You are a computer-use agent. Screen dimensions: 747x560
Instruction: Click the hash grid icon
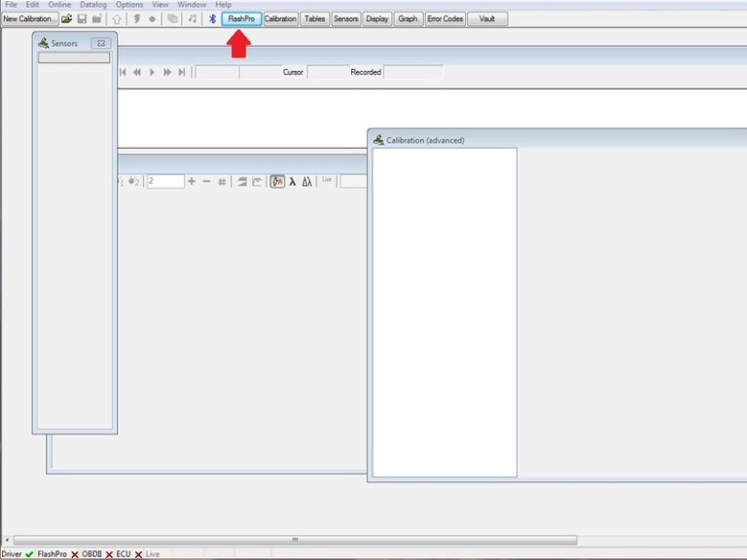click(222, 182)
